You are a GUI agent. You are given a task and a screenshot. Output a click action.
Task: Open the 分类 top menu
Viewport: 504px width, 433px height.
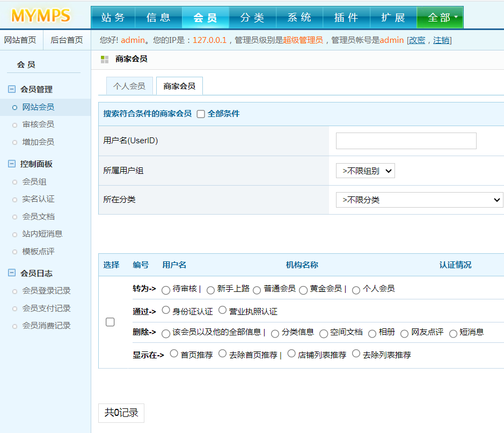coord(252,17)
